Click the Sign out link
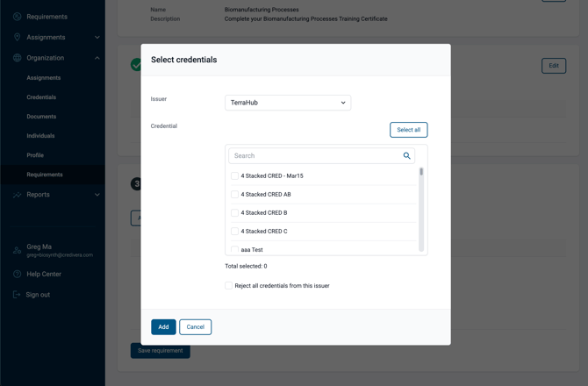The image size is (588, 386). pos(38,295)
